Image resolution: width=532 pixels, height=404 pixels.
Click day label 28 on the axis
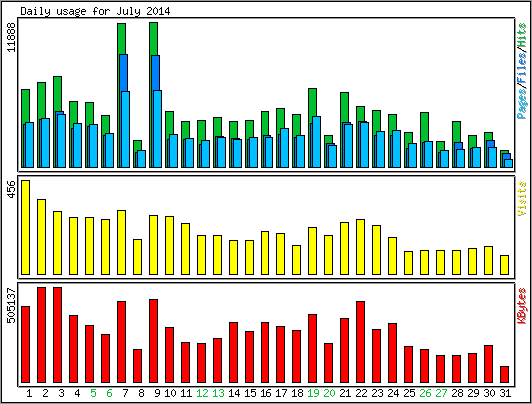[457, 393]
